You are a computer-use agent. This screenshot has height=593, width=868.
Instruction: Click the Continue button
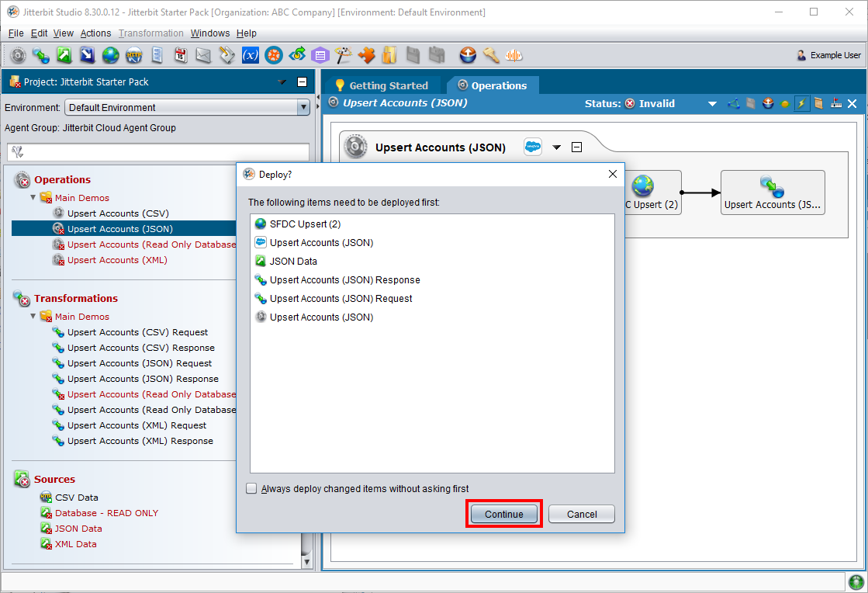504,514
